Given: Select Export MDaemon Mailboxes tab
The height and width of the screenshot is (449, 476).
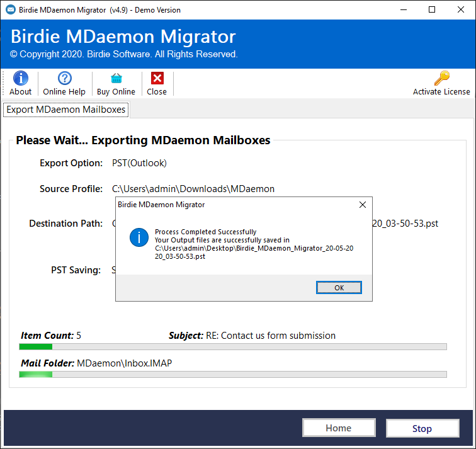Looking at the screenshot, I should 66,110.
